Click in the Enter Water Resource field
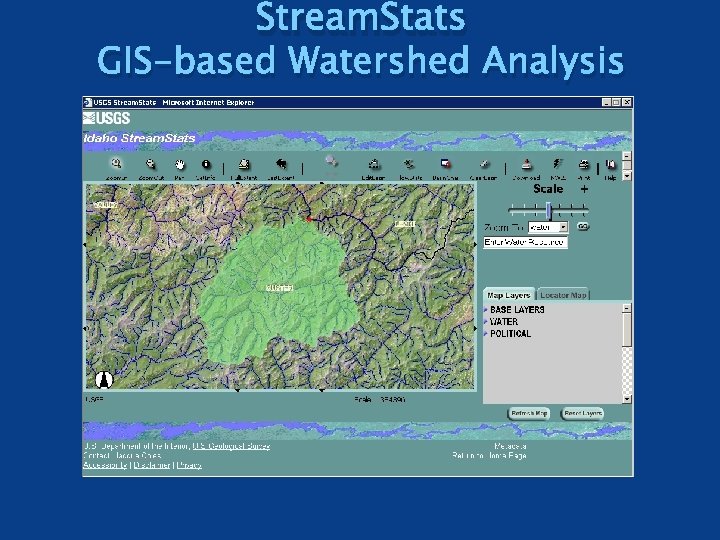The height and width of the screenshot is (540, 720). tap(525, 242)
